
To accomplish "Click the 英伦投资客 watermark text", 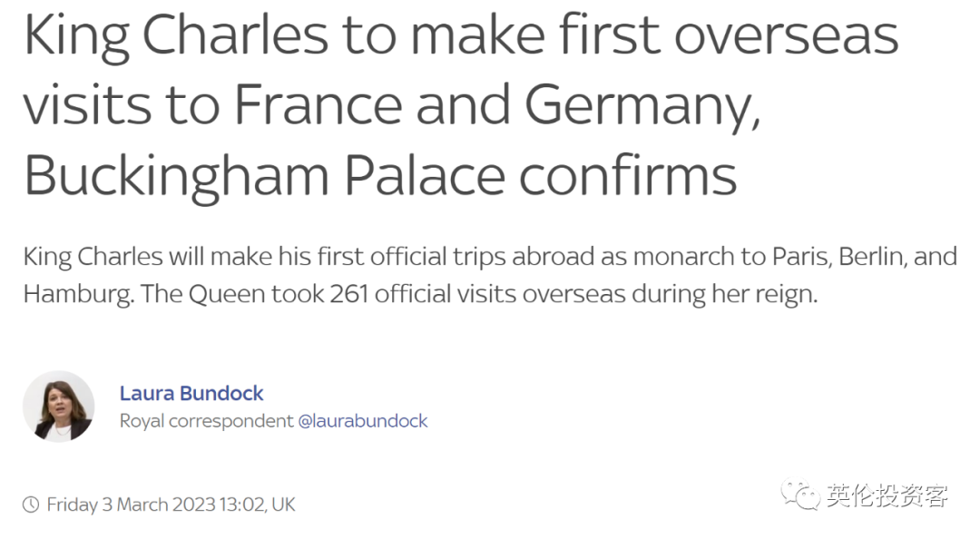I will click(887, 495).
